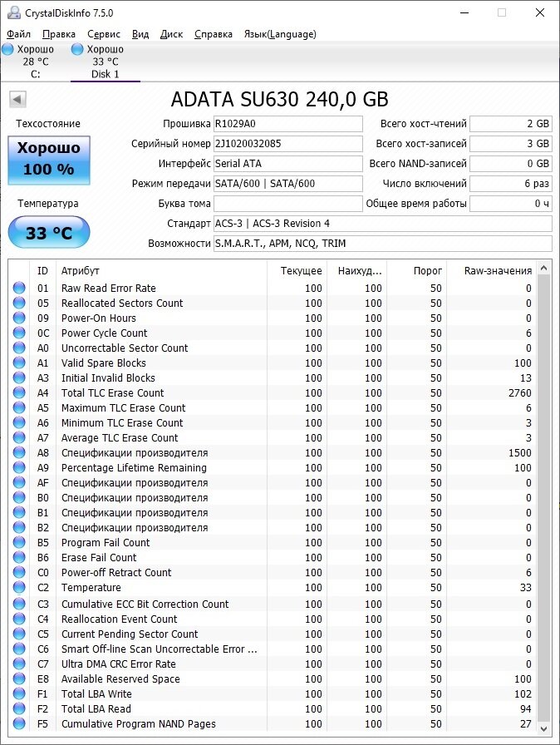Image resolution: width=560 pixels, height=745 pixels.
Task: Click the Raw-значения column header
Action: 492,271
